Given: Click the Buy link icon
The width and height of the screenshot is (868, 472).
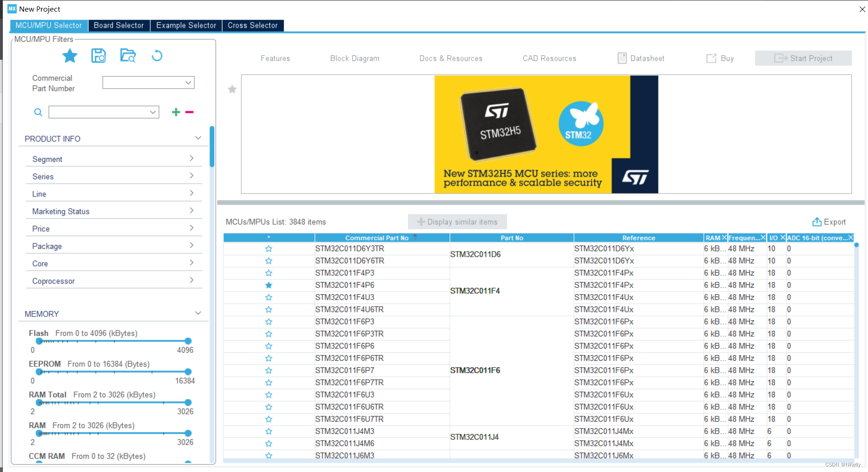Looking at the screenshot, I should pyautogui.click(x=711, y=58).
